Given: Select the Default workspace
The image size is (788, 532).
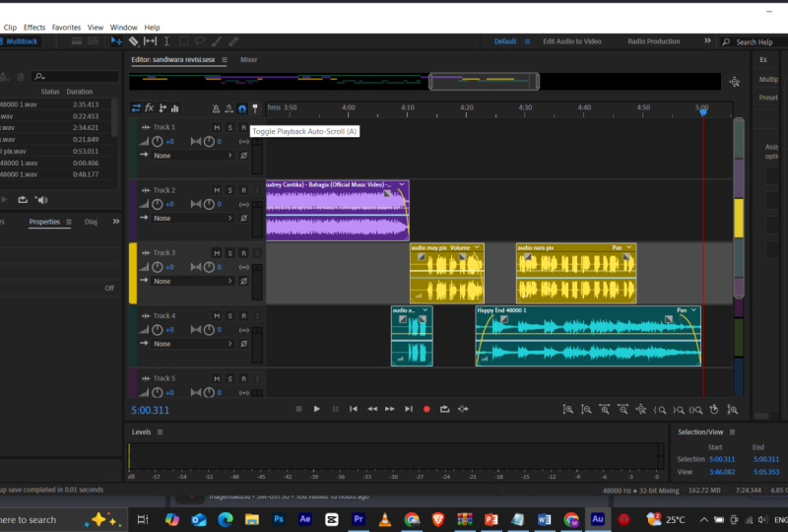Looking at the screenshot, I should click(505, 41).
